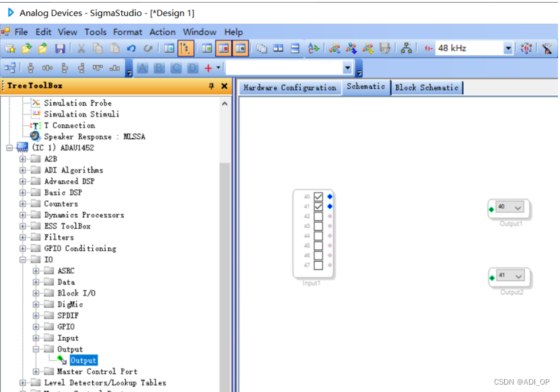Expand the A2B folder
Viewport: 560px width, 392px height.
pos(23,159)
